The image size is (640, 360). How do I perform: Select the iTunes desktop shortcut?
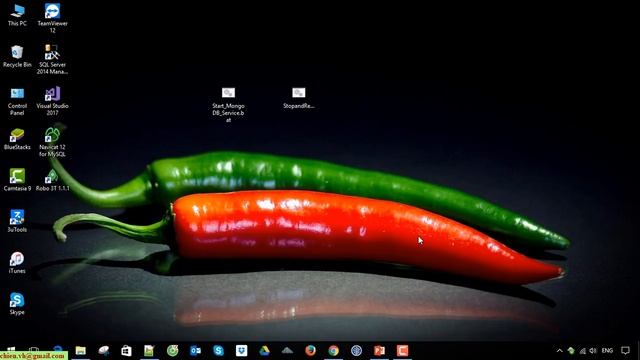click(x=17, y=262)
